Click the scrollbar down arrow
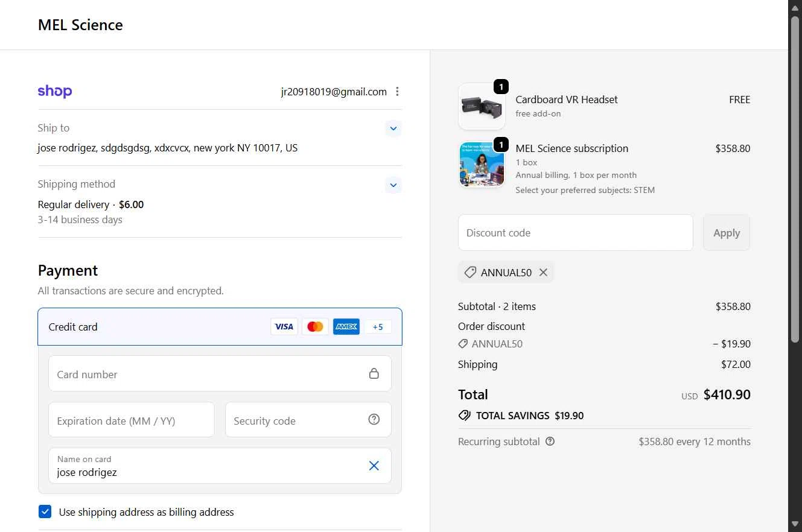 coord(795,524)
